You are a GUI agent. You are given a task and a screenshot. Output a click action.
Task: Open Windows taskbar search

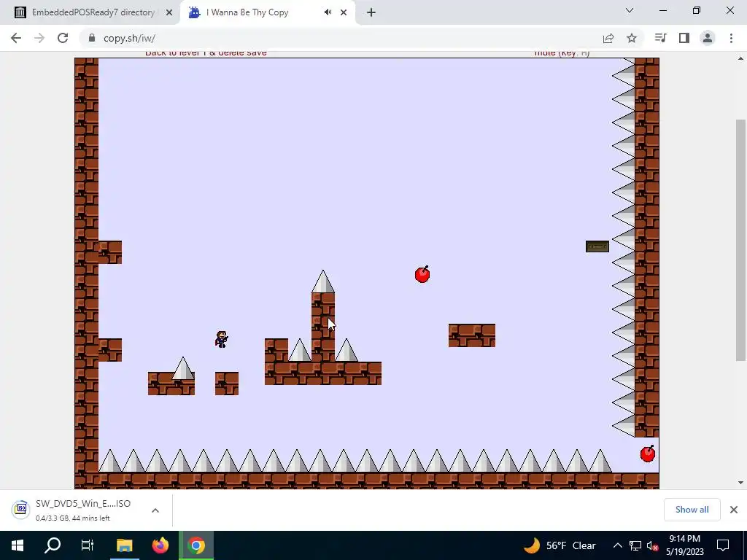coord(53,545)
